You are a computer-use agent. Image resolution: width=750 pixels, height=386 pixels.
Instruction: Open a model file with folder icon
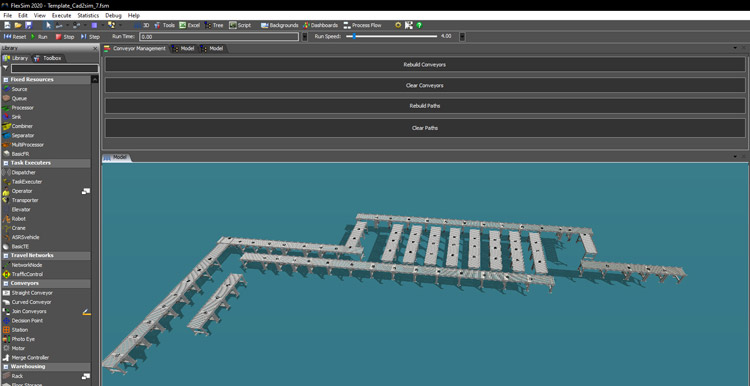(x=18, y=25)
